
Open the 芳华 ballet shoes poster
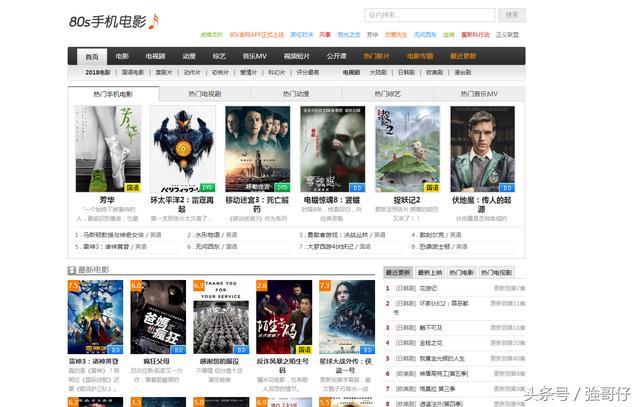[x=108, y=149]
